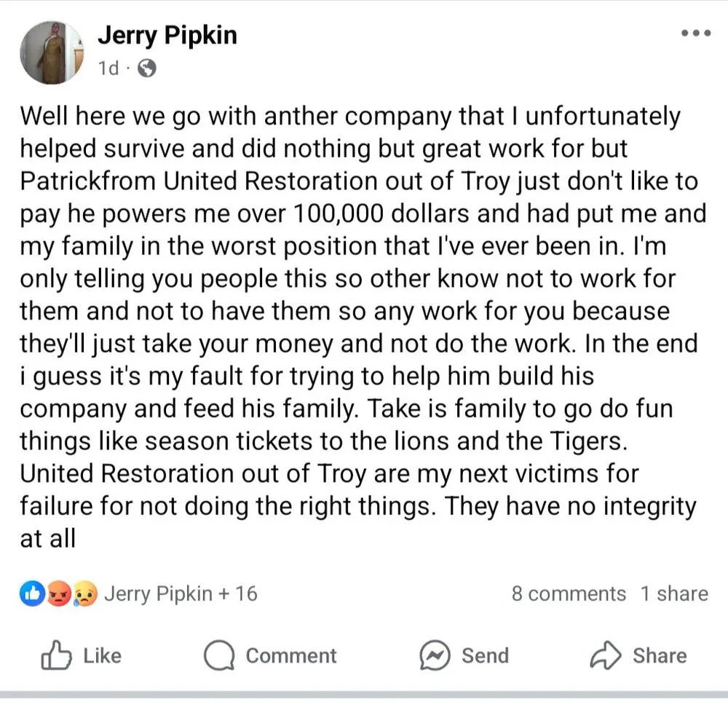View the 1 share link

point(674,594)
